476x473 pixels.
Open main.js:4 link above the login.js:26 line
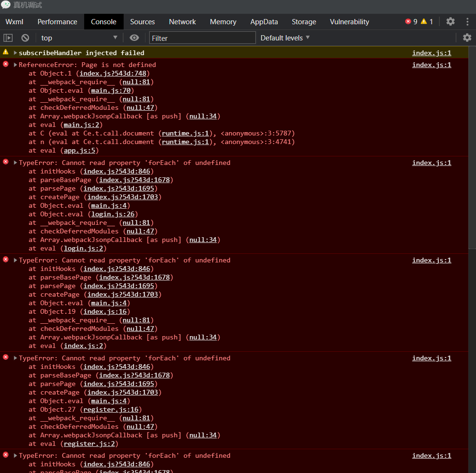coord(109,206)
